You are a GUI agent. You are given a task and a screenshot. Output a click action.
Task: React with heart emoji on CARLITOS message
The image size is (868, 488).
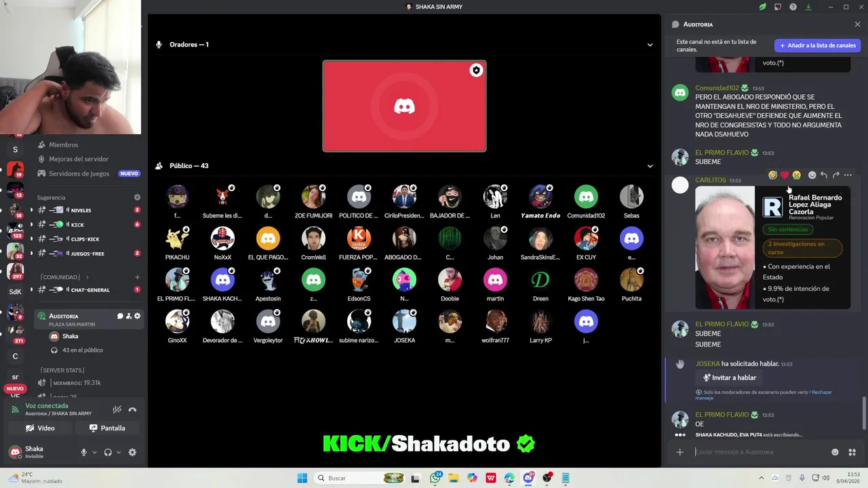pos(785,175)
